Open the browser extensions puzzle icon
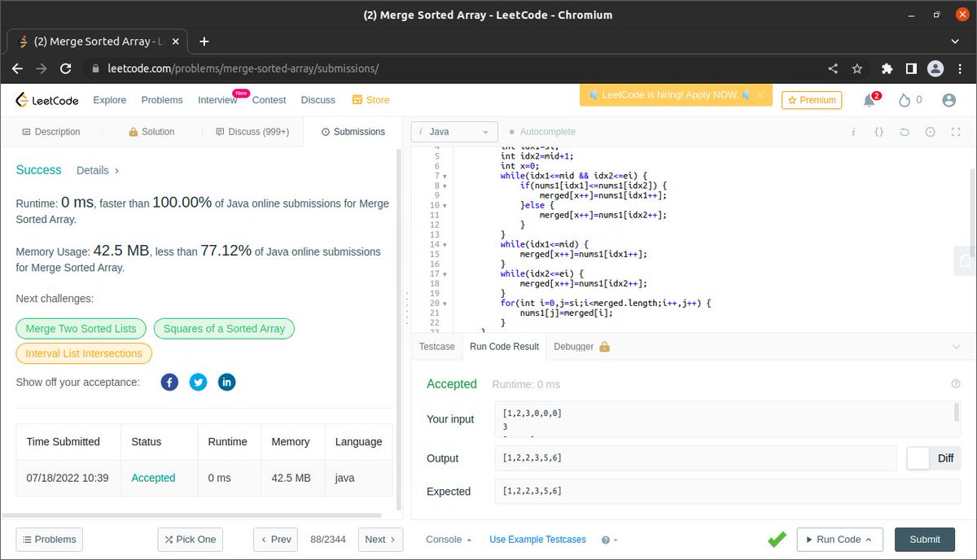Viewport: 977px width, 560px height. 887,69
